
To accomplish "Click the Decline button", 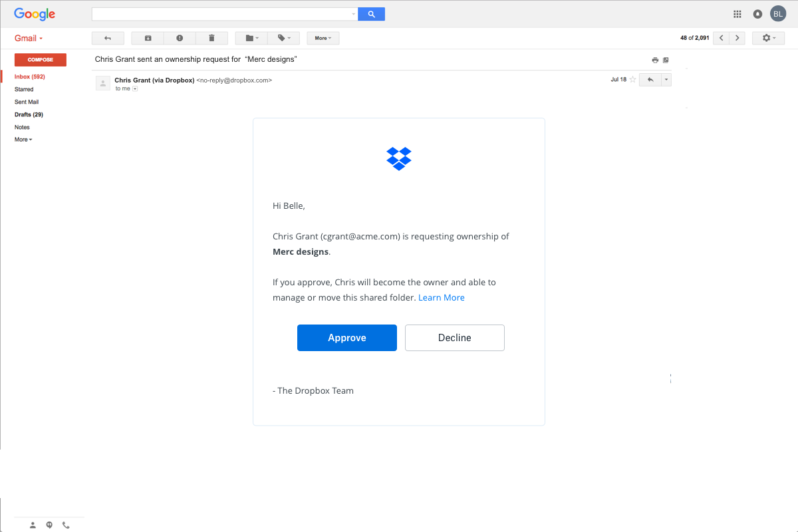I will point(455,338).
